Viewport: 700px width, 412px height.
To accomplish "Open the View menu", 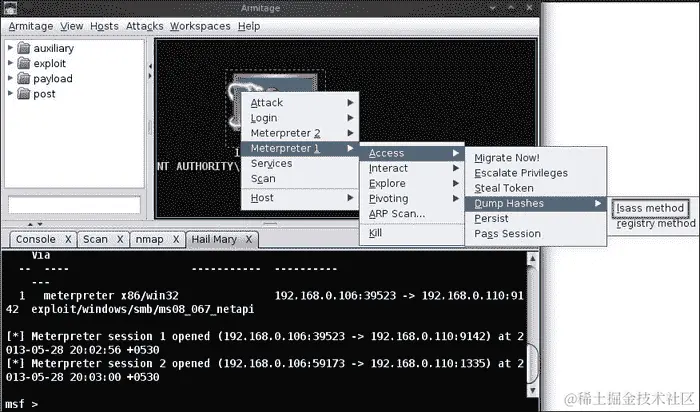I will click(71, 26).
